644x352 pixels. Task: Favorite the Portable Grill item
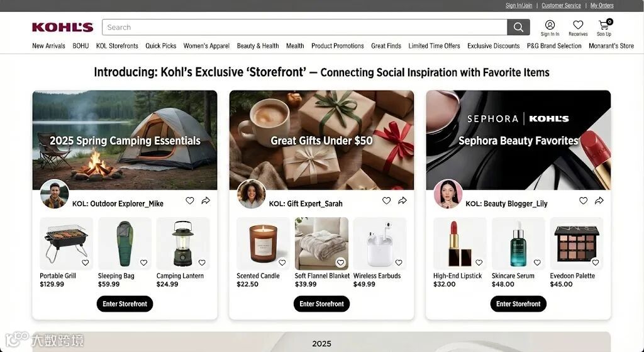coord(85,263)
